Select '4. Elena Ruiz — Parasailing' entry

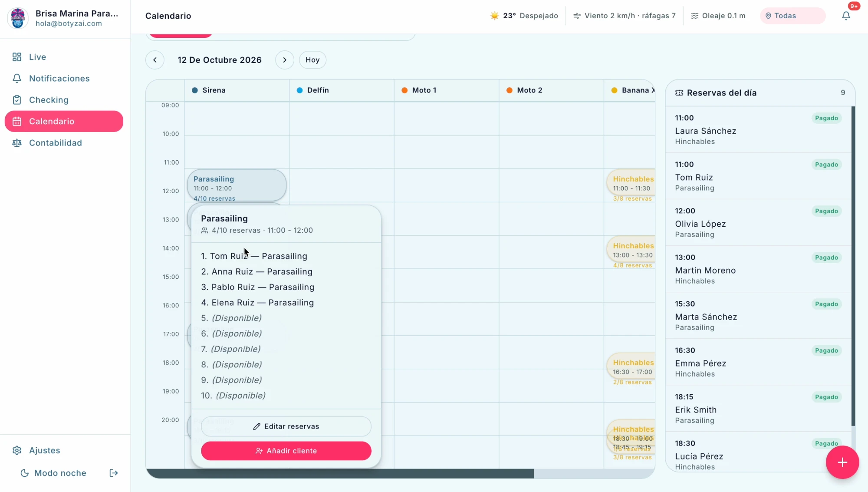click(x=257, y=303)
